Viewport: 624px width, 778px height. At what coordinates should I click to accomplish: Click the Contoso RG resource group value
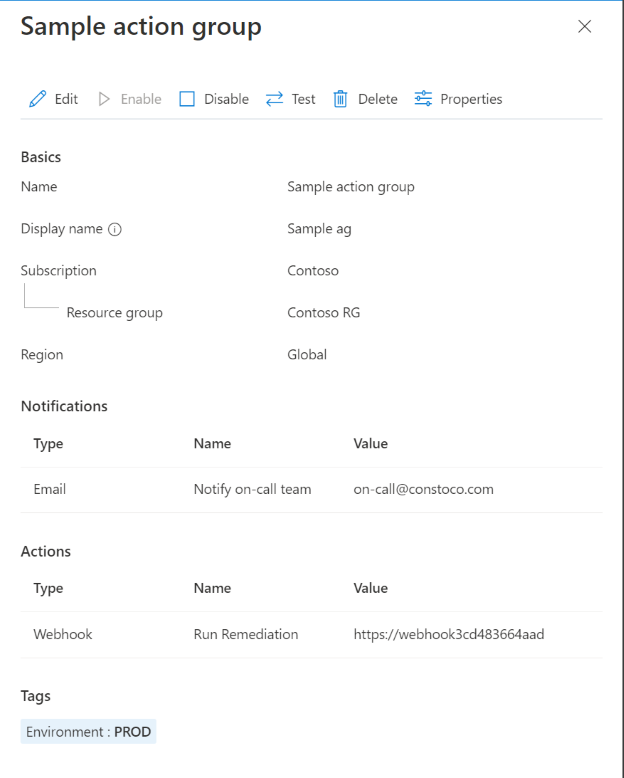[x=323, y=313]
